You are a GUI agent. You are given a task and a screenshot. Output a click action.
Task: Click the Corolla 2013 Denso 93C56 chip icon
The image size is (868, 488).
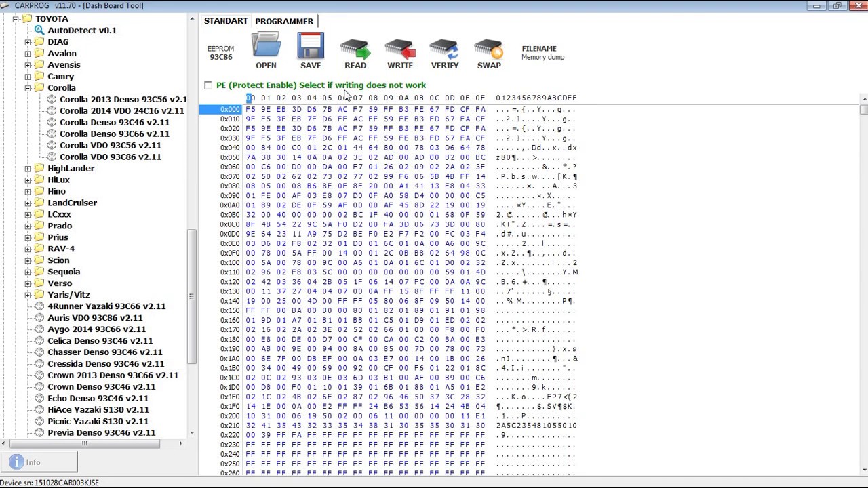pyautogui.click(x=52, y=99)
